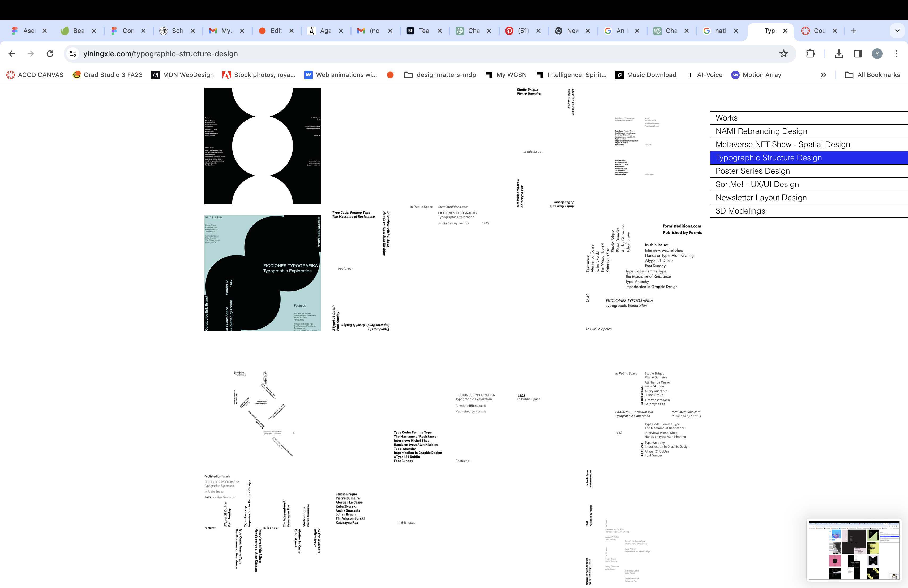The width and height of the screenshot is (908, 588).
Task: Reload the current page
Action: 50,54
